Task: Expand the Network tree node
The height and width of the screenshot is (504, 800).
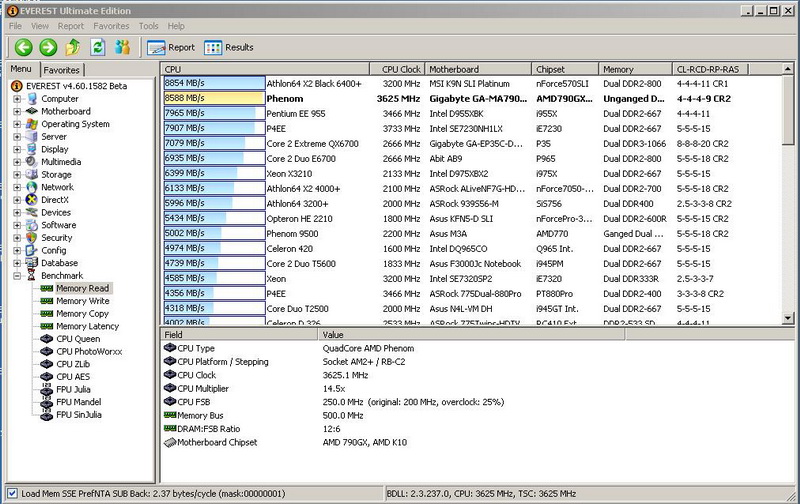Action: pyautogui.click(x=17, y=187)
